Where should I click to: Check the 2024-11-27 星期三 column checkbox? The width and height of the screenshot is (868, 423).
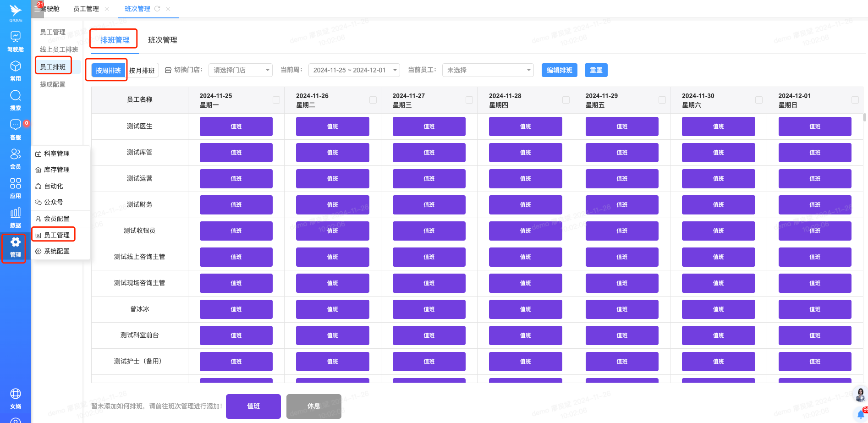coord(469,100)
